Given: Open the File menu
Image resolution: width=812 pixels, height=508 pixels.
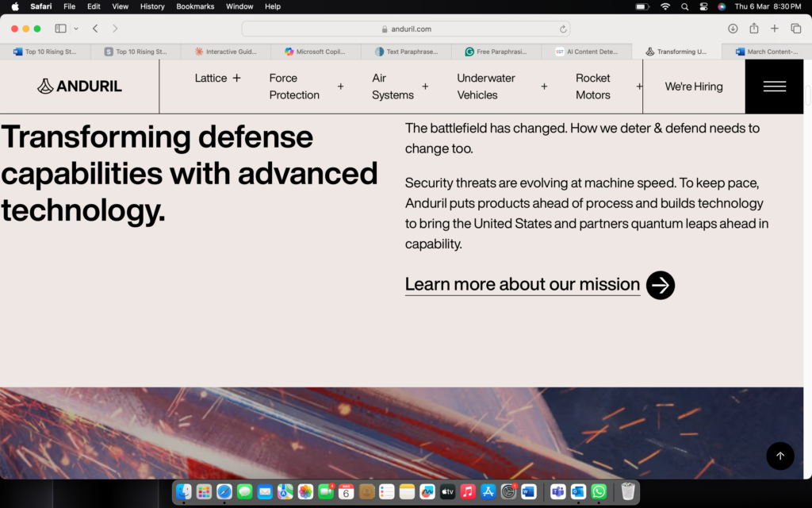Looking at the screenshot, I should 70,6.
